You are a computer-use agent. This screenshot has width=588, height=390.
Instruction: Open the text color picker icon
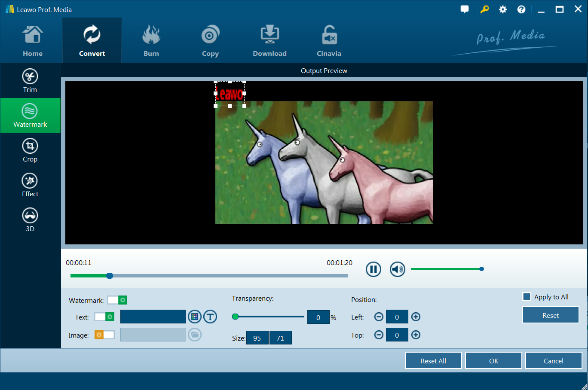pyautogui.click(x=195, y=317)
